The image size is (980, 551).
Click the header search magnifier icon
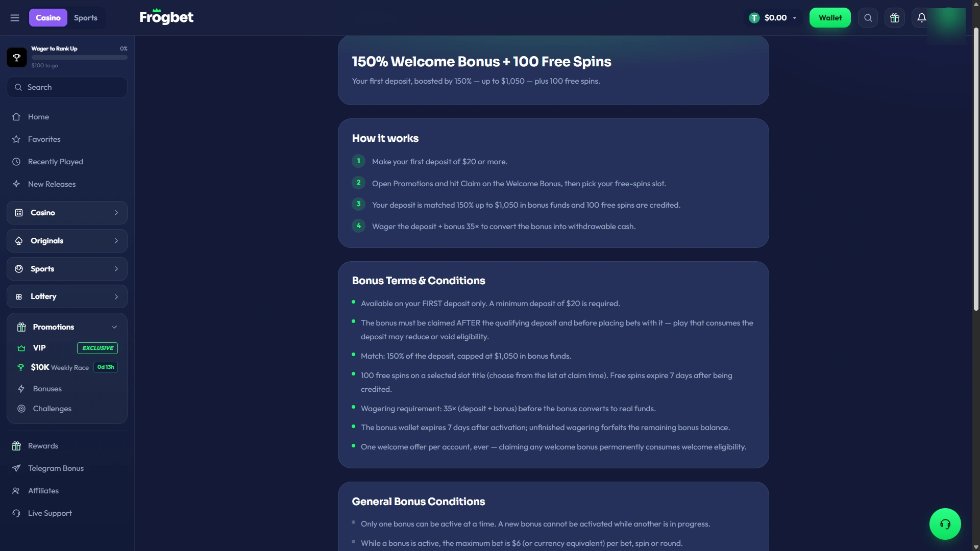[868, 18]
